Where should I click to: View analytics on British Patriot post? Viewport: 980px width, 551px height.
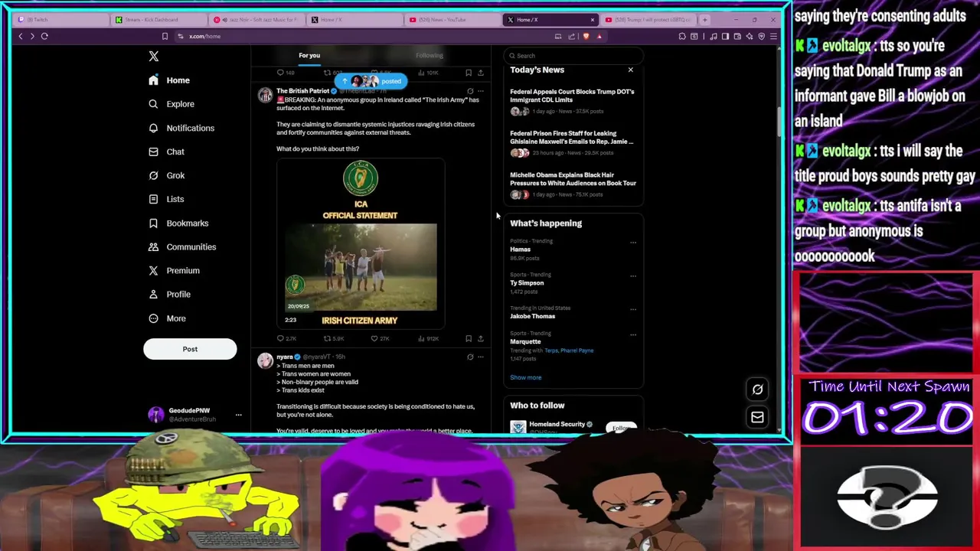point(429,338)
